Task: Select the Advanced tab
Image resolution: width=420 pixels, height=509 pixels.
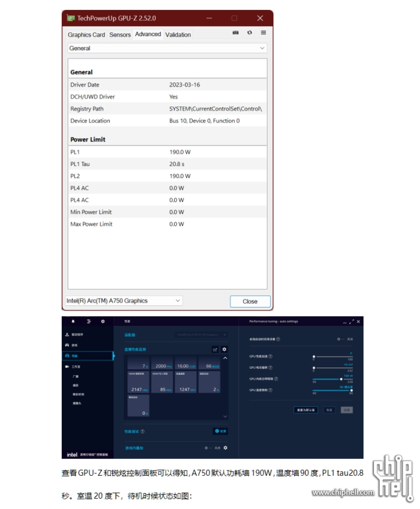Action: pos(148,34)
